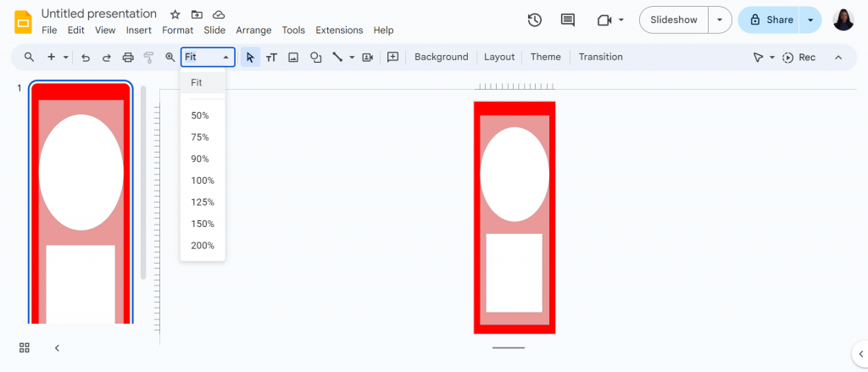
Task: Click the Layout button
Action: click(499, 57)
